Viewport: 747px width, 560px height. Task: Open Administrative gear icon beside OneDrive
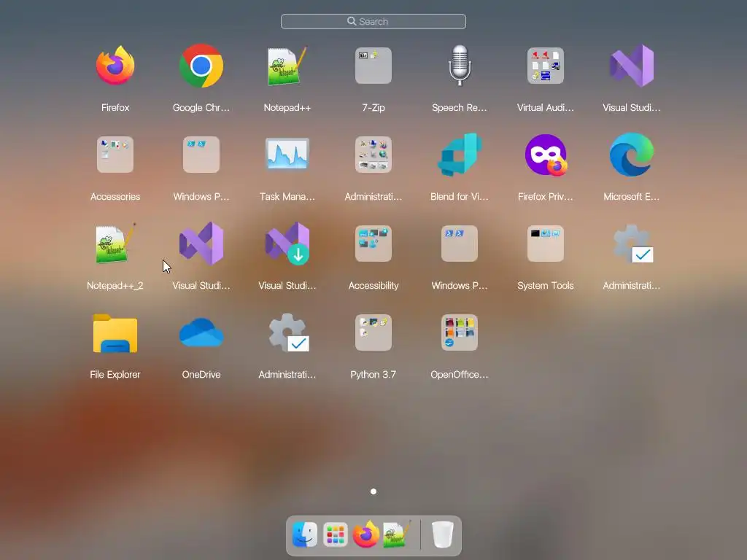[x=288, y=332]
